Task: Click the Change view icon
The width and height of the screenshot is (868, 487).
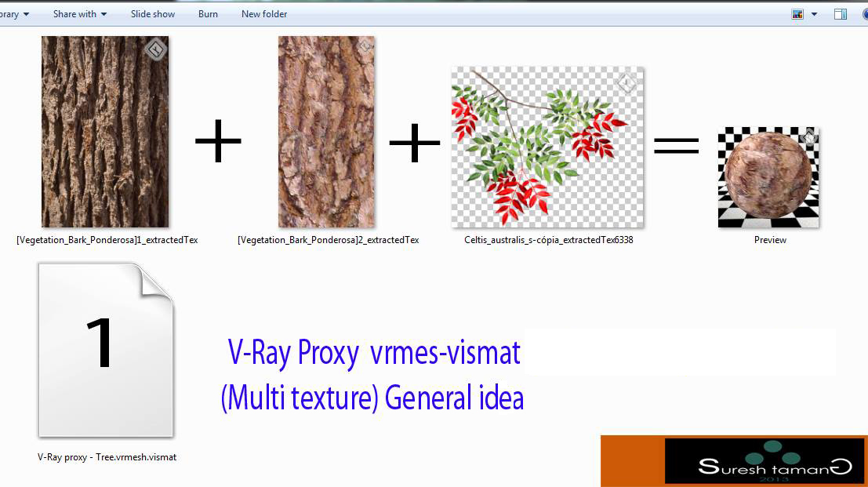Action: 797,13
